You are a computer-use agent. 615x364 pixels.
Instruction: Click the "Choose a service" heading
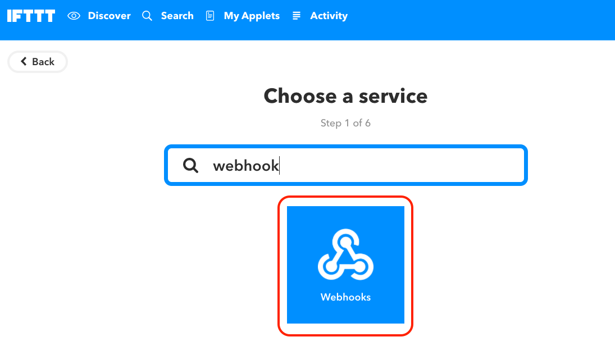(345, 96)
